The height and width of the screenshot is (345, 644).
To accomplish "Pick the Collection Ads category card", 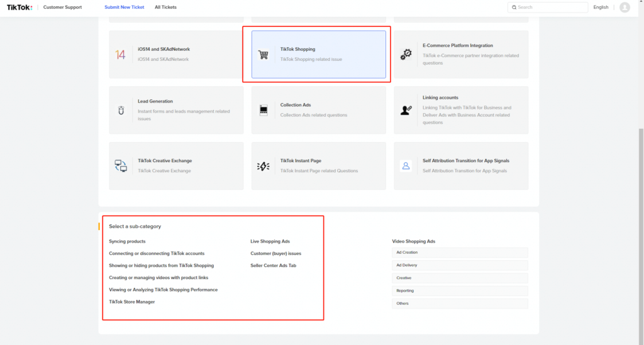I will pos(319,110).
